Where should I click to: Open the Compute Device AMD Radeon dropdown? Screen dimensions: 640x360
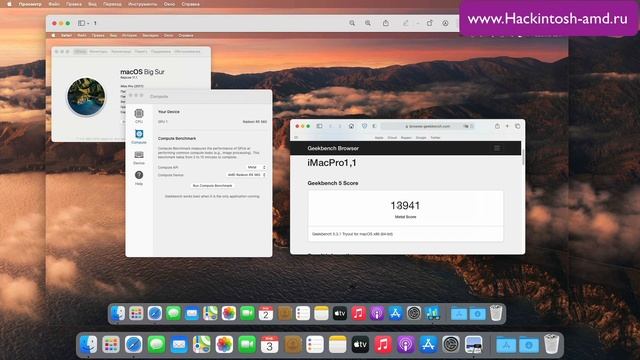coord(247,175)
